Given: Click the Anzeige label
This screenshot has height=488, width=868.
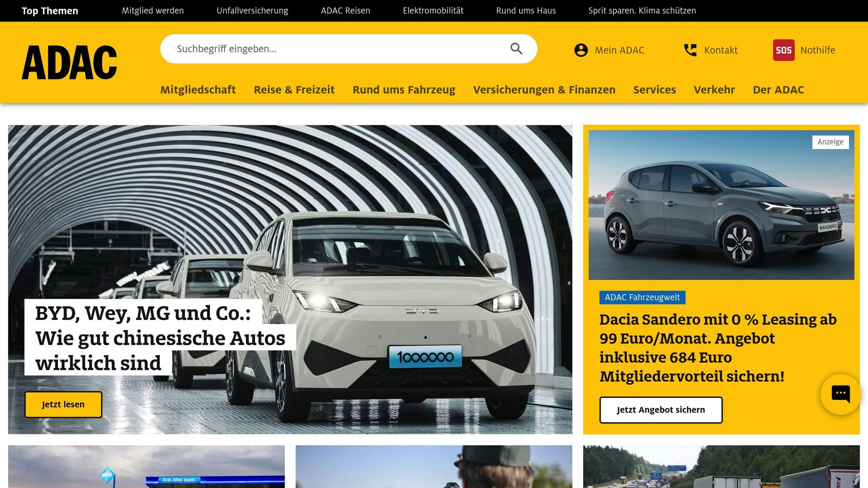Looking at the screenshot, I should 830,142.
